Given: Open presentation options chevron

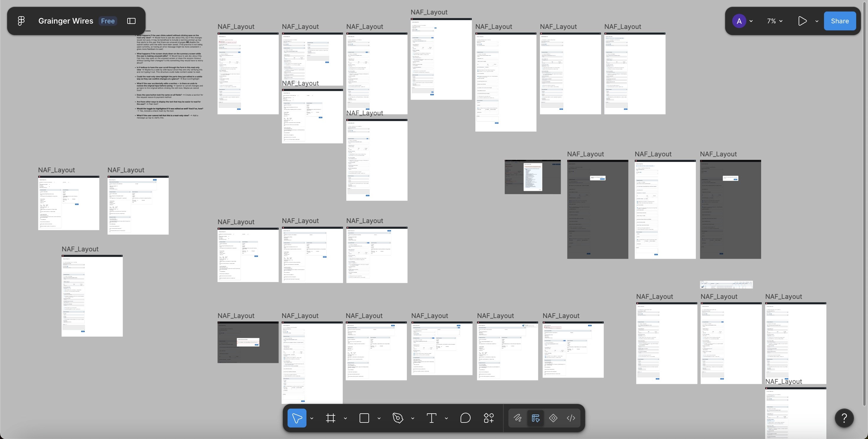Looking at the screenshot, I should [x=817, y=21].
